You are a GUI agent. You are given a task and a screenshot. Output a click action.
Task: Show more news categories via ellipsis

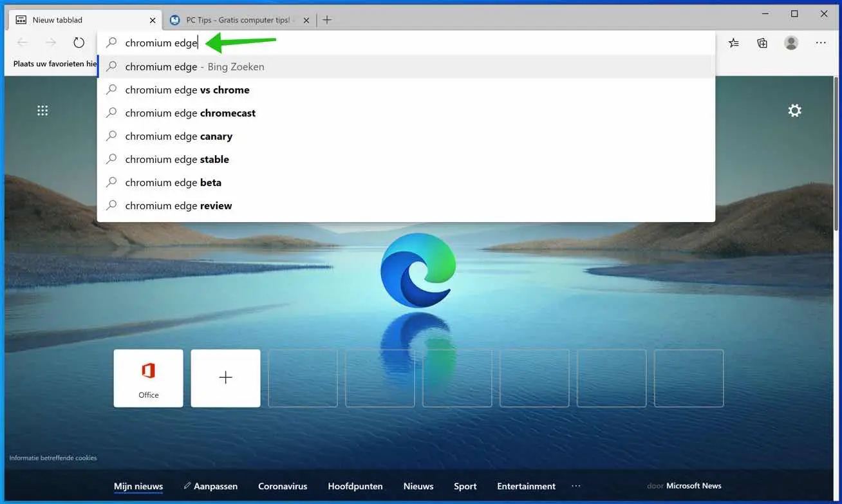(x=575, y=486)
